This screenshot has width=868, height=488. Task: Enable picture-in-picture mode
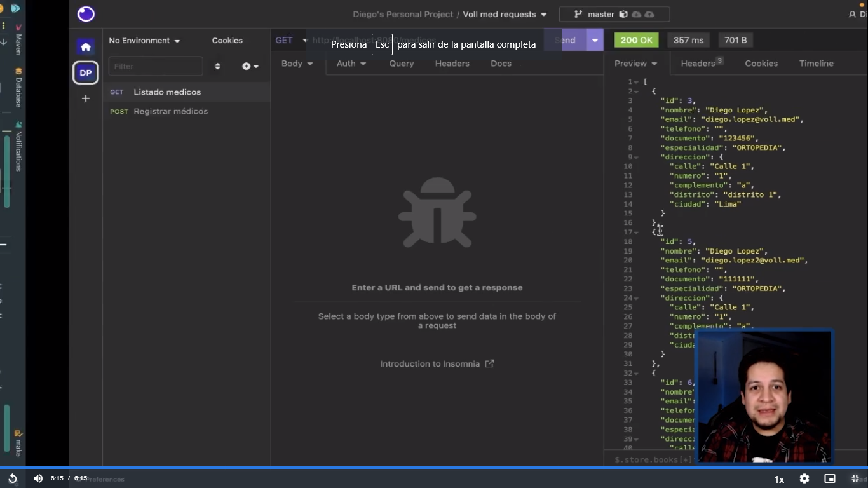point(830,478)
